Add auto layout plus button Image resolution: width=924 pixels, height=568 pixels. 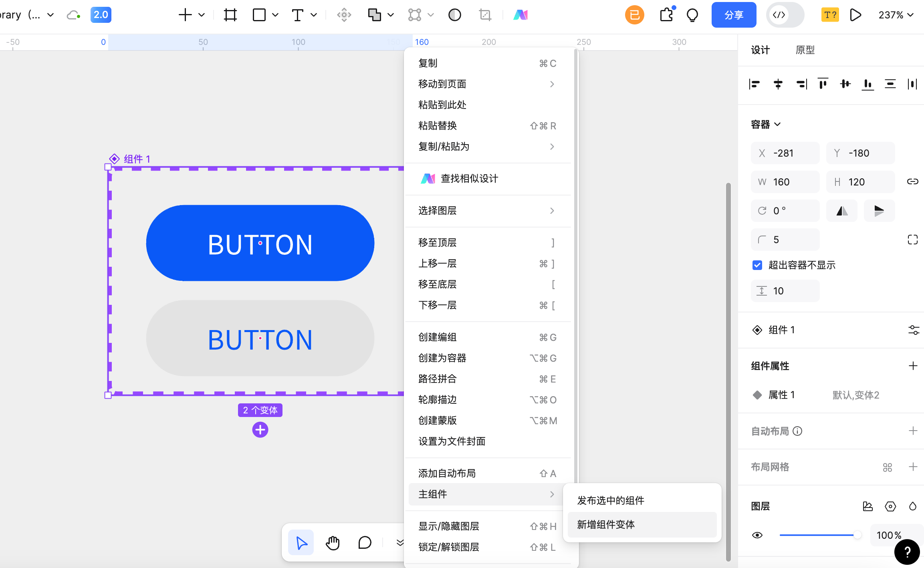(913, 431)
